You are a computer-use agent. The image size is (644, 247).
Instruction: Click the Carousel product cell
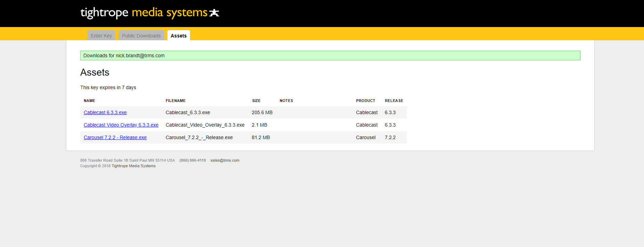click(366, 137)
